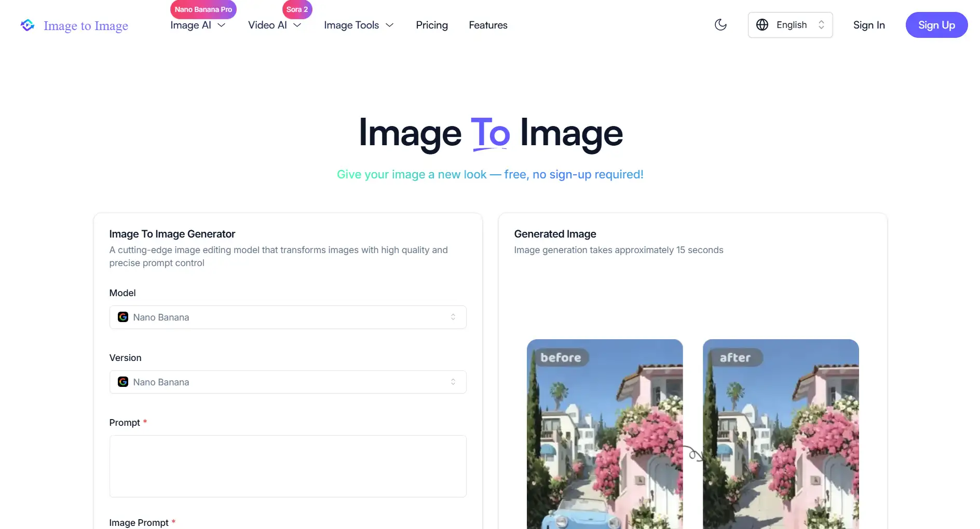Screen dimensions: 980x529
Task: Click the Google icon in Version field
Action: tap(123, 382)
